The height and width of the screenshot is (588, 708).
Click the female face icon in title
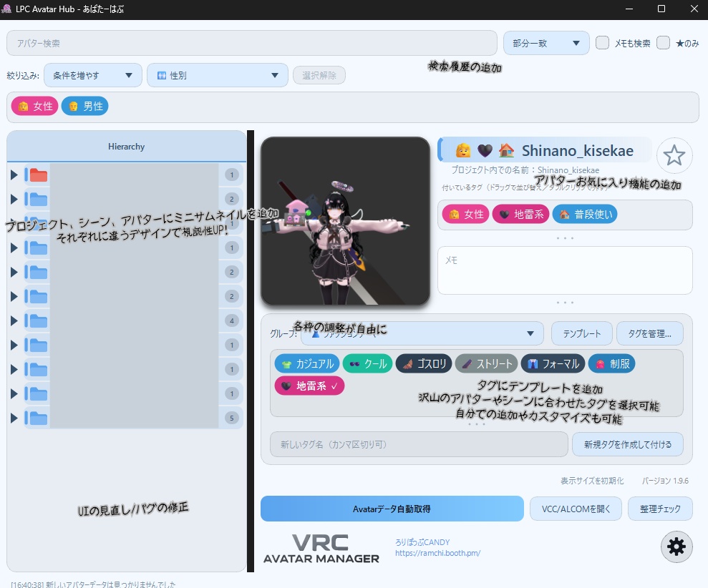463,151
